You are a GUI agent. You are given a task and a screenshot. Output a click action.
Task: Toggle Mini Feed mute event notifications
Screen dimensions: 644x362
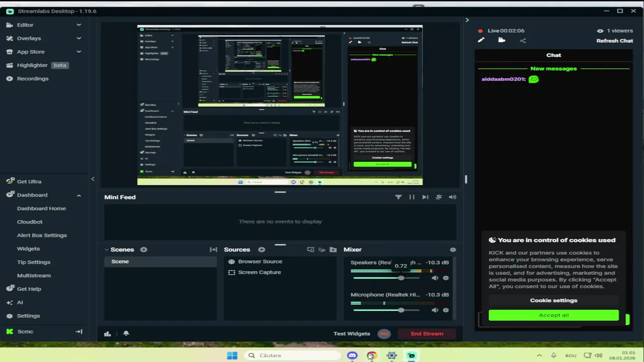click(439, 197)
